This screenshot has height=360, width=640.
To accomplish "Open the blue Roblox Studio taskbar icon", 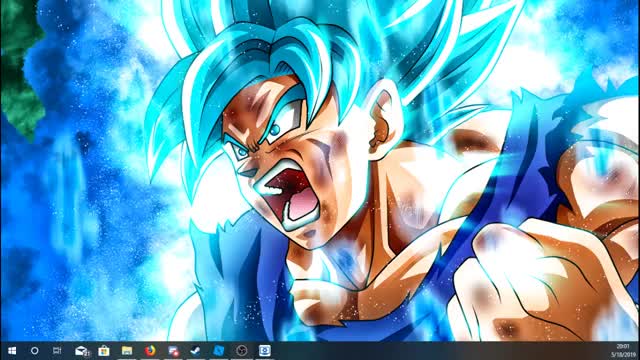I will (219, 351).
